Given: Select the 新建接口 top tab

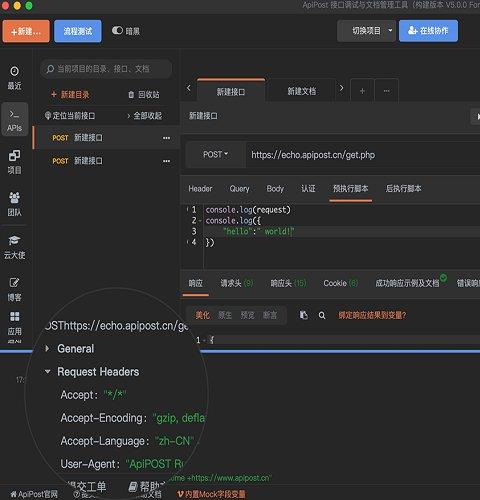Looking at the screenshot, I should click(231, 91).
